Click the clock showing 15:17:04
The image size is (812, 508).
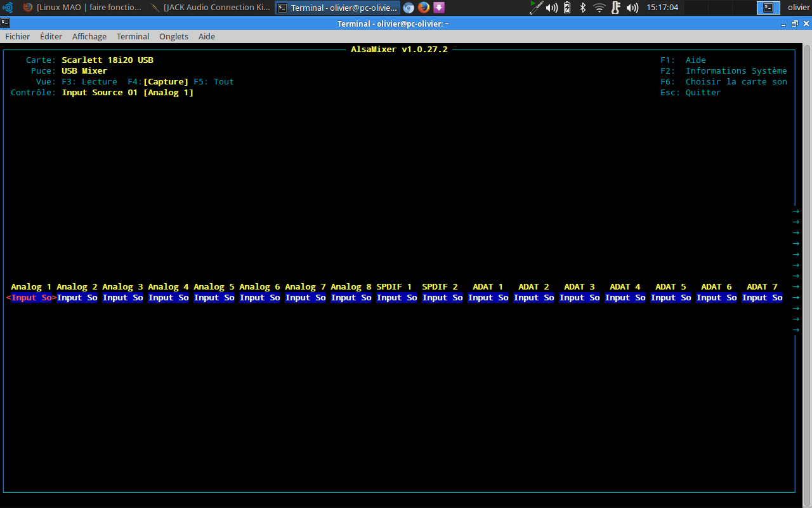[x=662, y=8]
